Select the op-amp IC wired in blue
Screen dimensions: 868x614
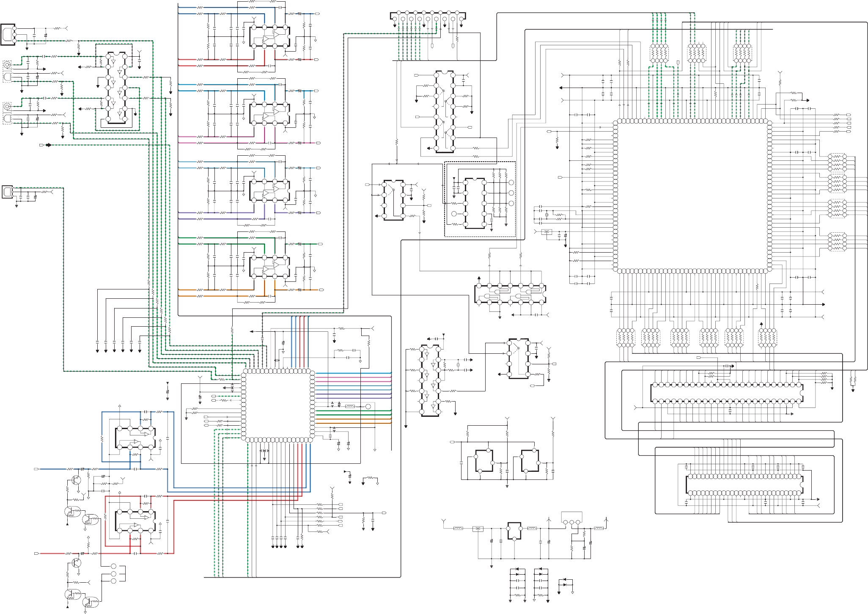tap(135, 438)
